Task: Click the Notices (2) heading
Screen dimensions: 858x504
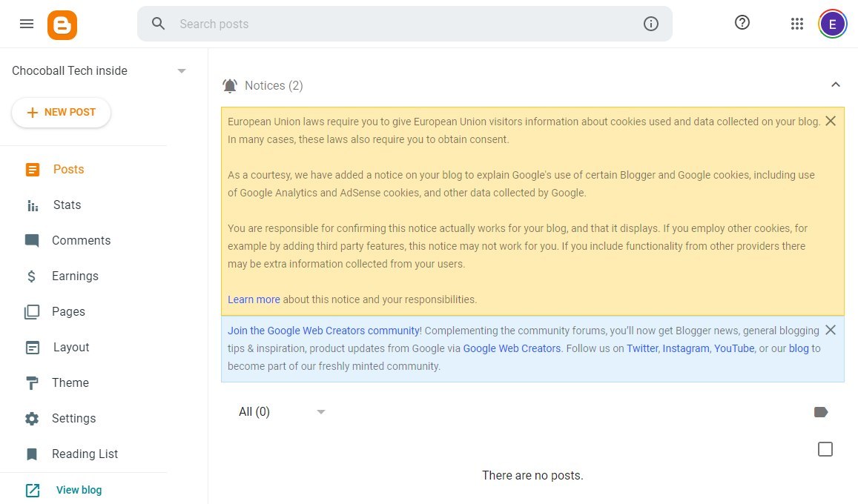Action: click(x=274, y=86)
